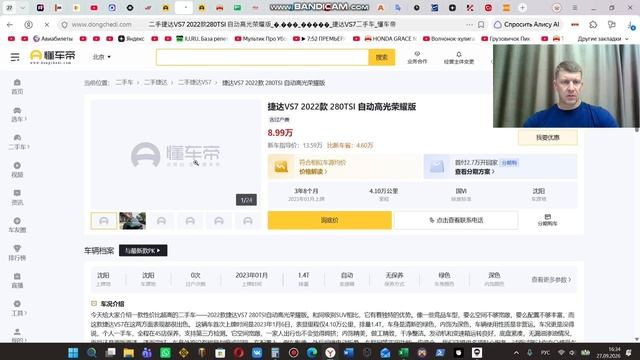Viewport: 640px width, 360px height.
Task: Select the second car photo thumbnail
Action: pyautogui.click(x=132, y=221)
